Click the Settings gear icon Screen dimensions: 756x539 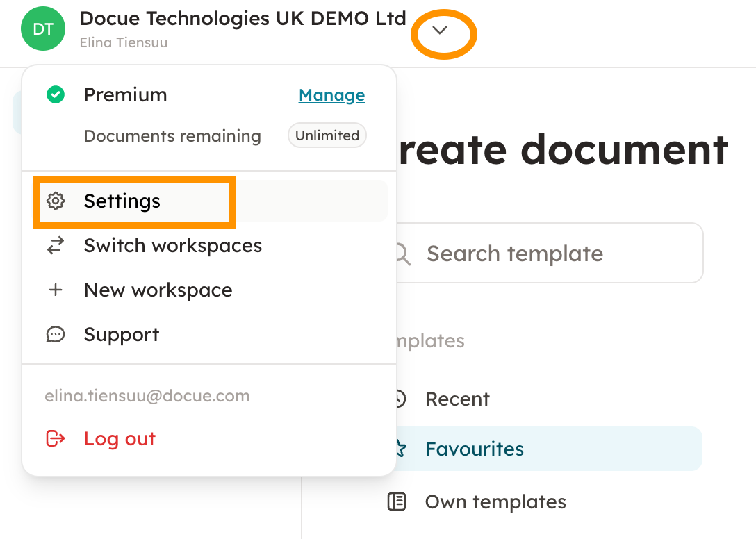(x=56, y=201)
